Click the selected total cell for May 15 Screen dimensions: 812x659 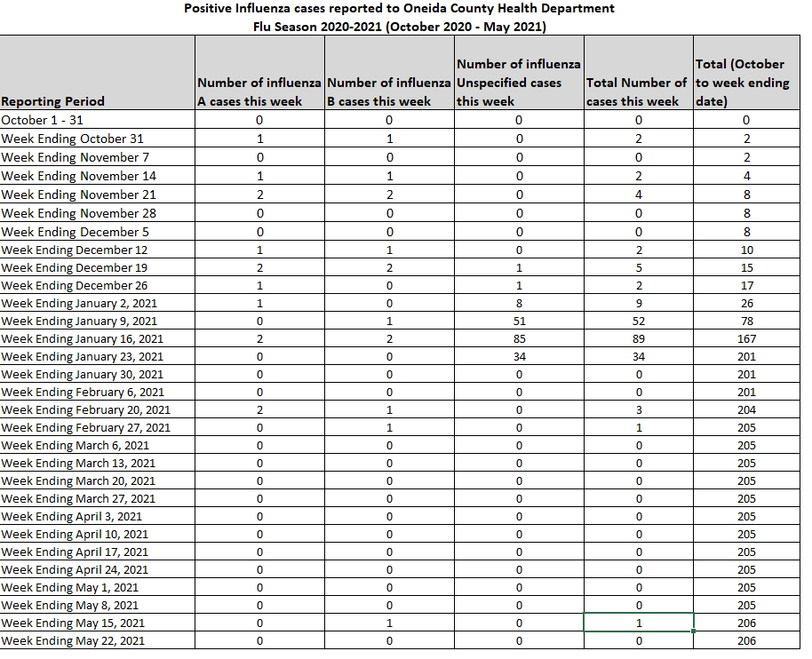point(639,623)
